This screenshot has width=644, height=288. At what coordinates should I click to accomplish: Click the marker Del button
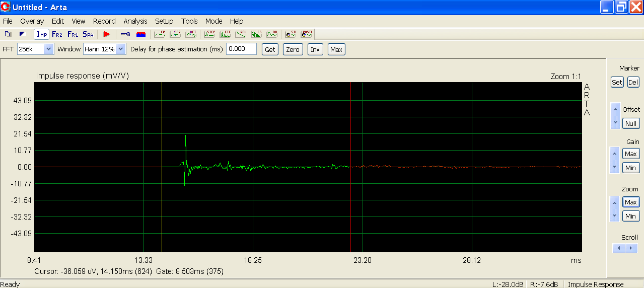coord(633,82)
